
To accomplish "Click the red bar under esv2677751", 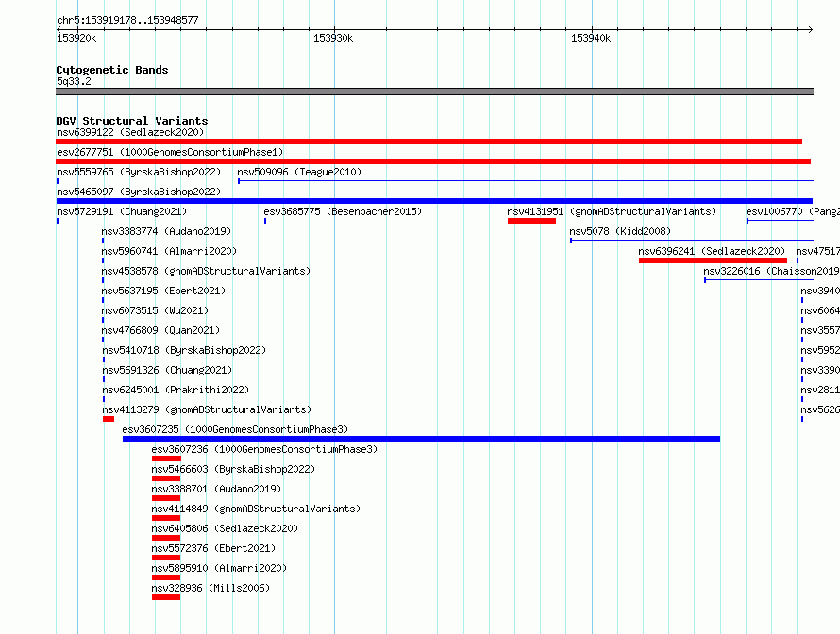I will [433, 161].
